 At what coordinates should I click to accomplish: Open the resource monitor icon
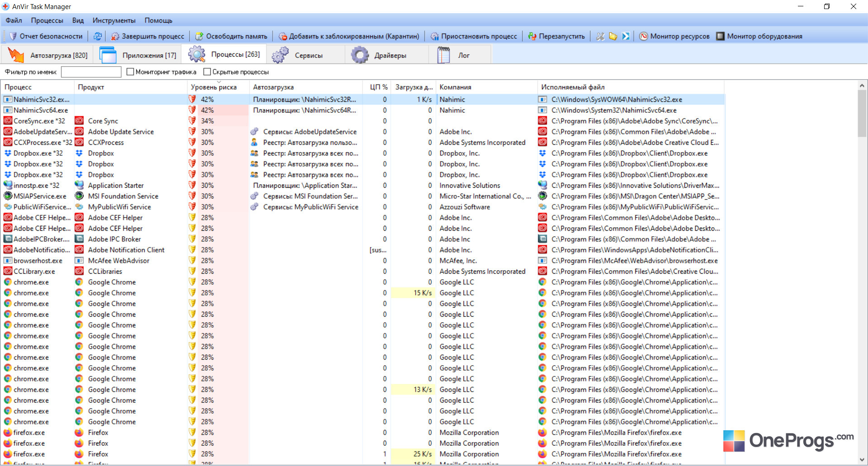click(x=643, y=36)
